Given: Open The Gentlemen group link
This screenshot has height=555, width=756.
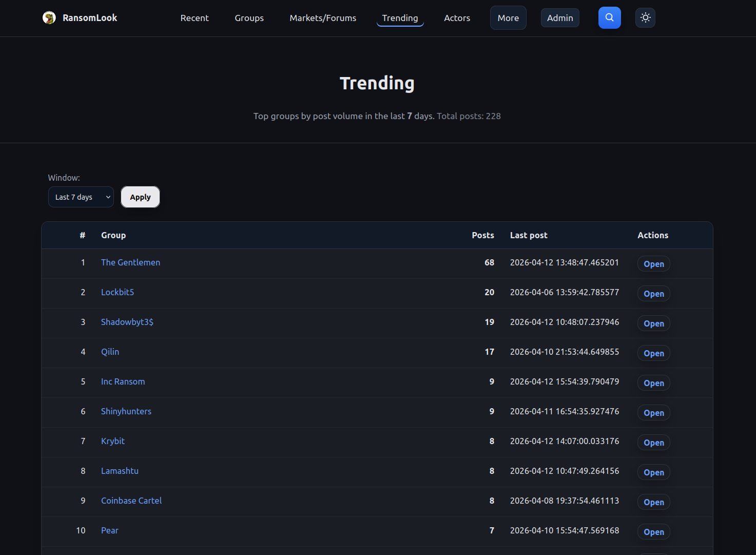Looking at the screenshot, I should 130,262.
